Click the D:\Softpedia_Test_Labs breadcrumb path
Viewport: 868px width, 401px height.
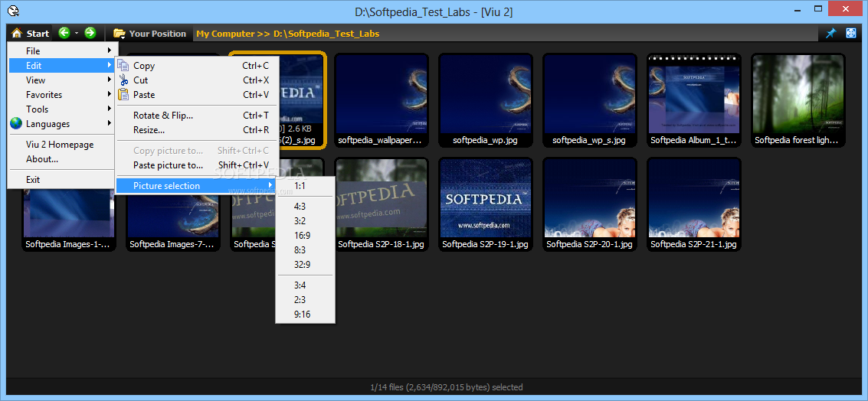[x=326, y=34]
